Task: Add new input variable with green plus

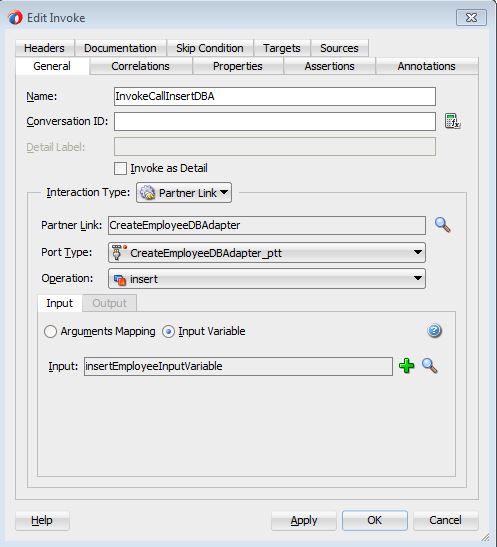Action: point(407,366)
